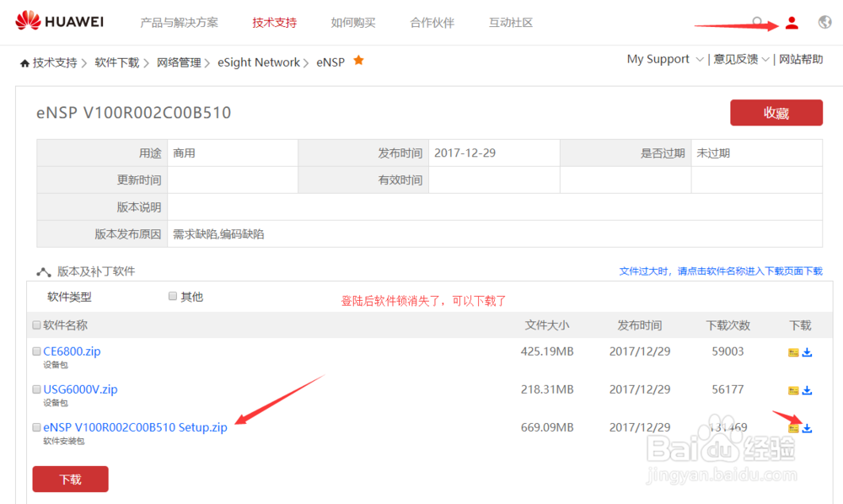This screenshot has width=843, height=504.
Task: Click the 下载次数 column header
Action: click(728, 325)
